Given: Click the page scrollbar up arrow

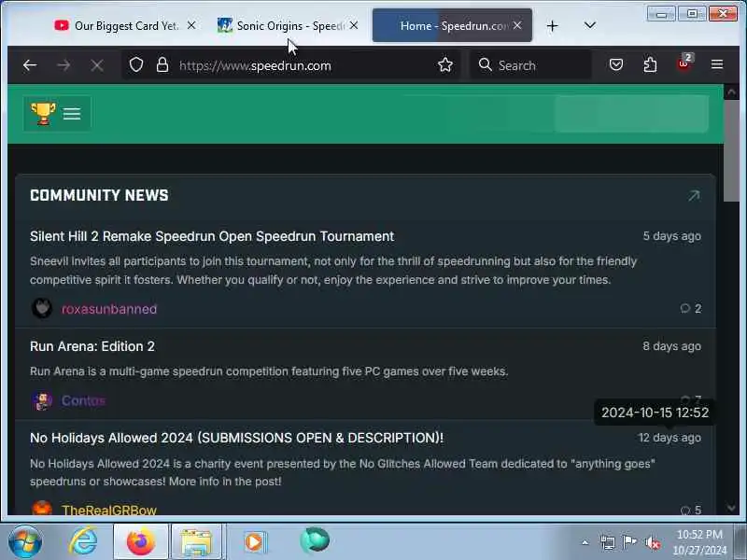Looking at the screenshot, I should (x=731, y=91).
